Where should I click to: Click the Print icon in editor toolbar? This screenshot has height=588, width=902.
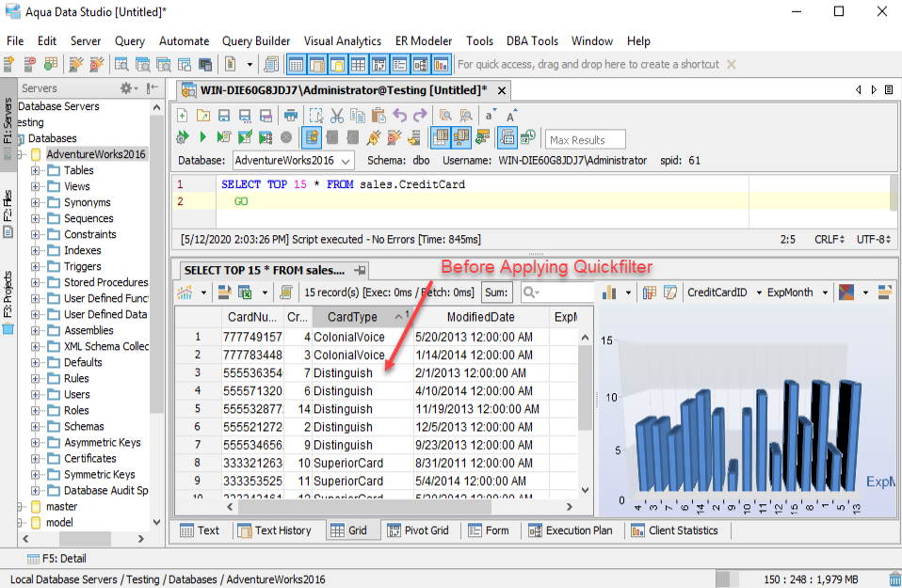tap(291, 116)
